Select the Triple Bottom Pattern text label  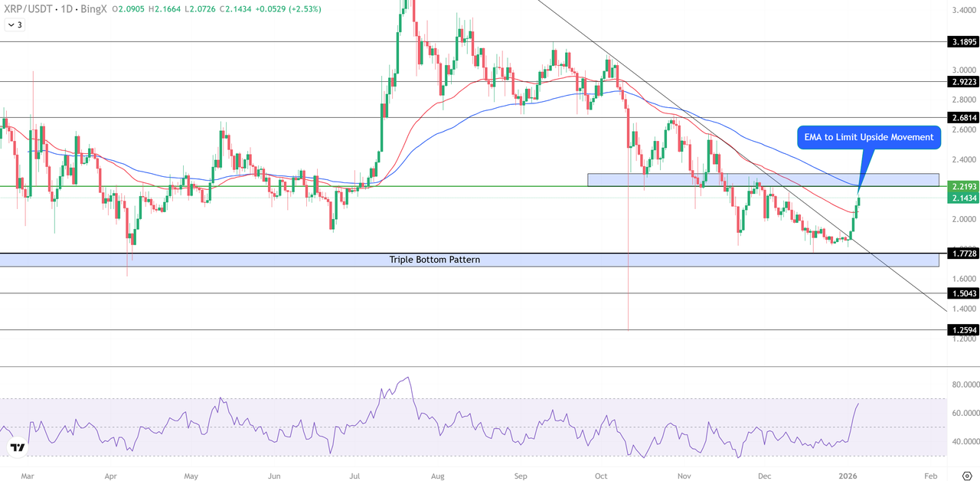coord(434,260)
